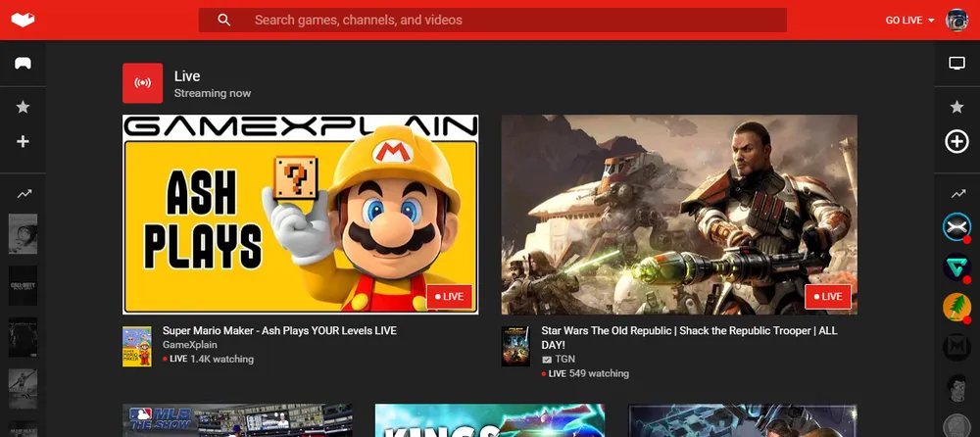Show trending games in left sidebar
This screenshot has height=437, width=980.
tap(23, 194)
